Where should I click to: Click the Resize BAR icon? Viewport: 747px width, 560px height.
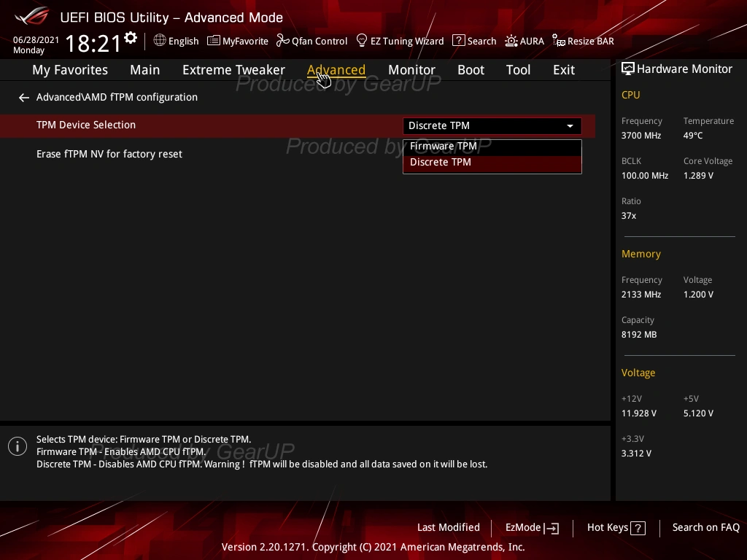558,41
